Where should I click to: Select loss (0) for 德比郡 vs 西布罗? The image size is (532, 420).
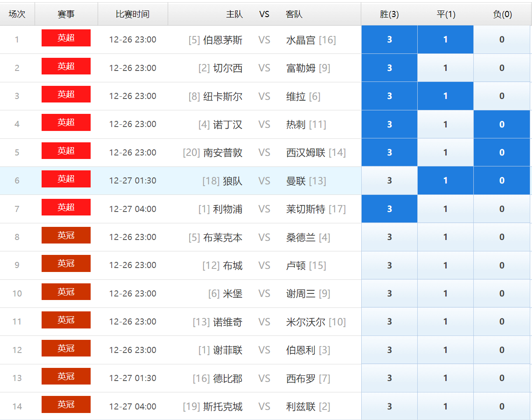coord(502,378)
